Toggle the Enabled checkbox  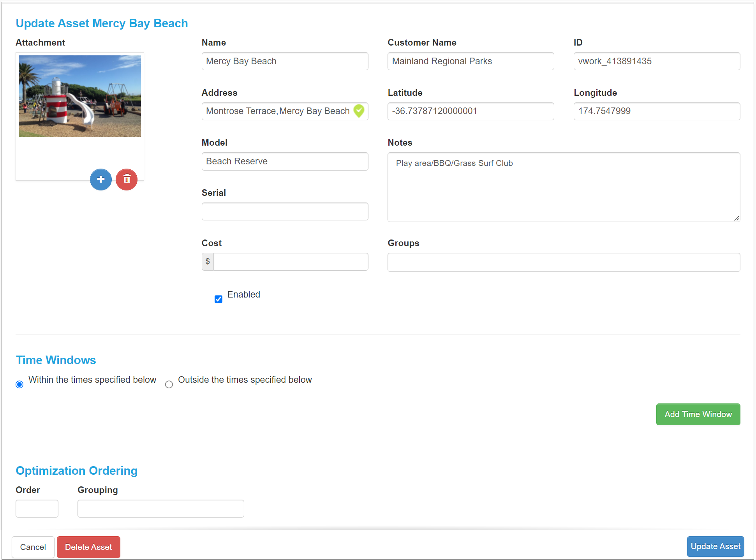pyautogui.click(x=219, y=299)
